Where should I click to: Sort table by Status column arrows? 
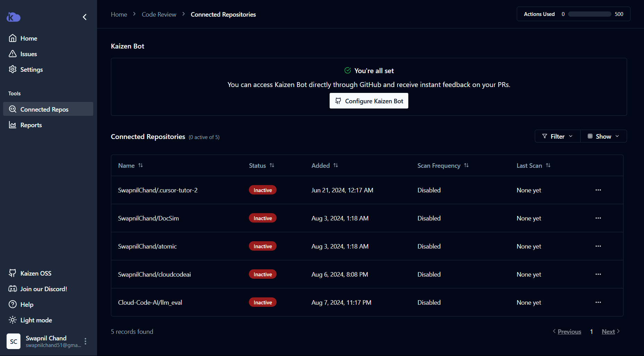pyautogui.click(x=272, y=165)
